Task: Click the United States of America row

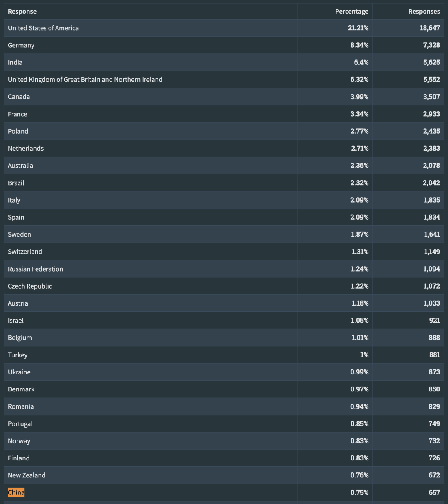Action: tap(43, 28)
